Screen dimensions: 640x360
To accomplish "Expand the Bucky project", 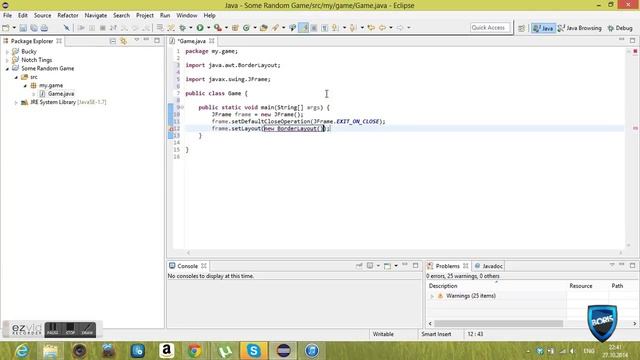I will point(7,52).
